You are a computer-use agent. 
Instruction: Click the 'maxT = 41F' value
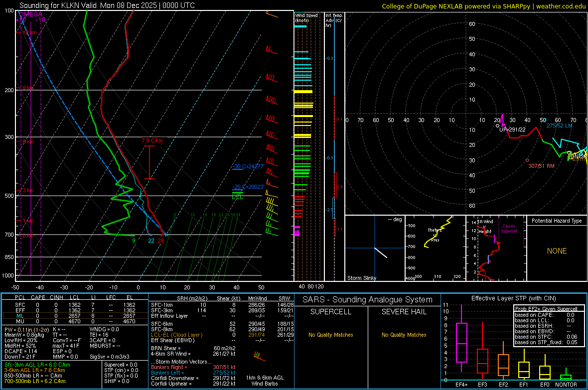click(66, 346)
